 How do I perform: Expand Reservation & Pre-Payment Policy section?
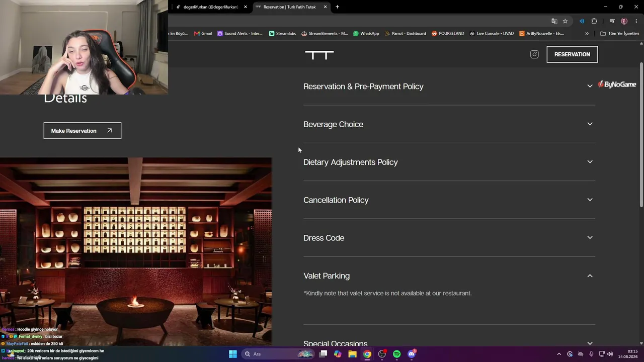pos(449,86)
